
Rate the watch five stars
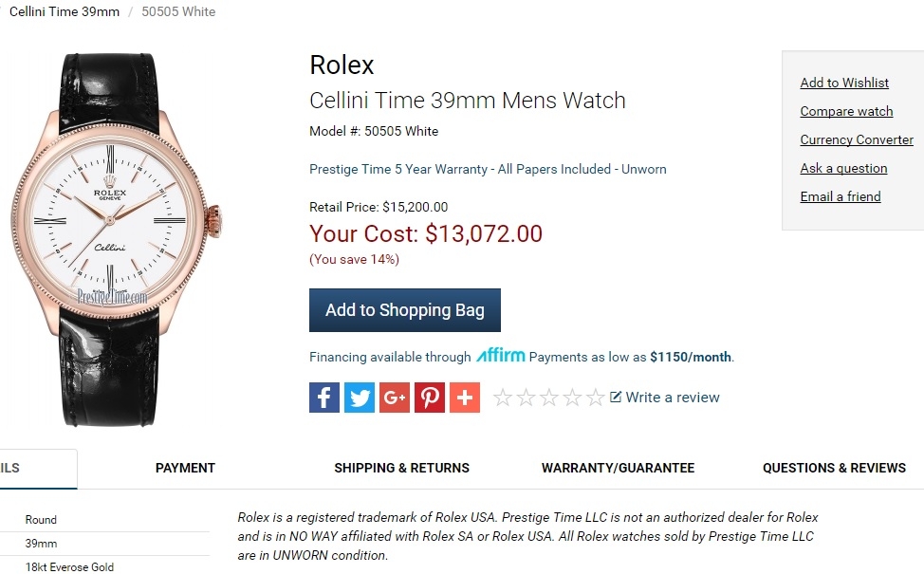pos(596,398)
